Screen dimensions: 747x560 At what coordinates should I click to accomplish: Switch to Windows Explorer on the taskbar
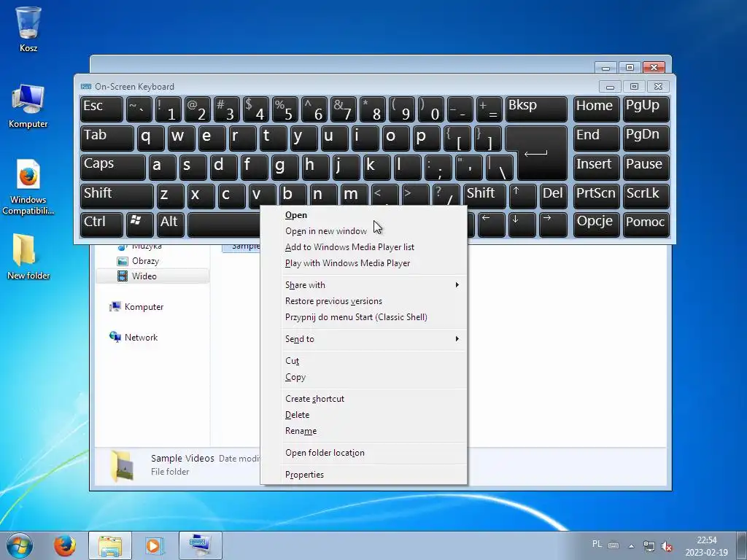click(x=110, y=545)
